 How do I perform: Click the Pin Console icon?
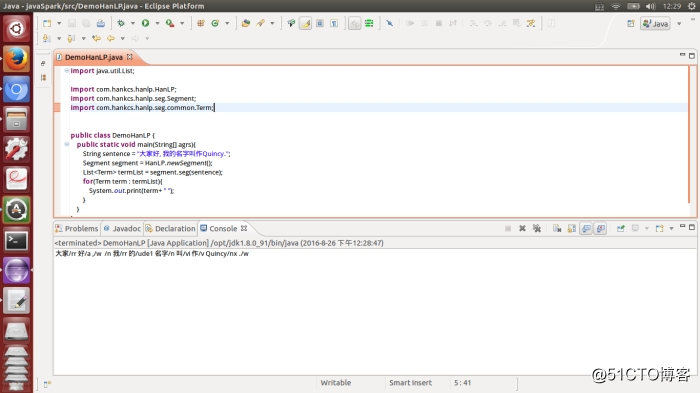[621, 229]
